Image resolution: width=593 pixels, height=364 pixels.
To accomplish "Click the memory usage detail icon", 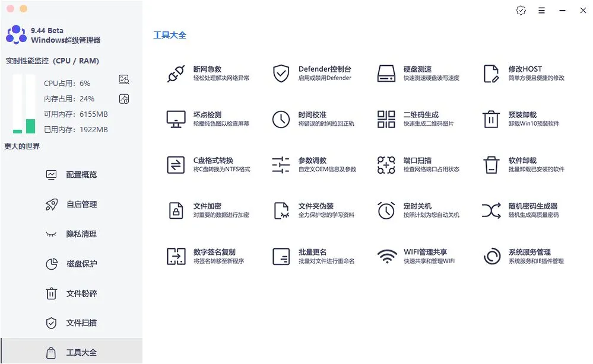I will pyautogui.click(x=123, y=99).
